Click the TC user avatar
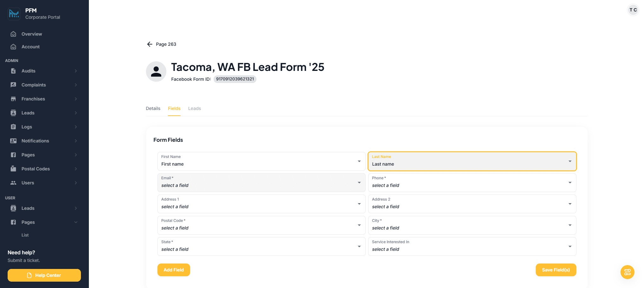Image resolution: width=644 pixels, height=288 pixels. tap(633, 10)
